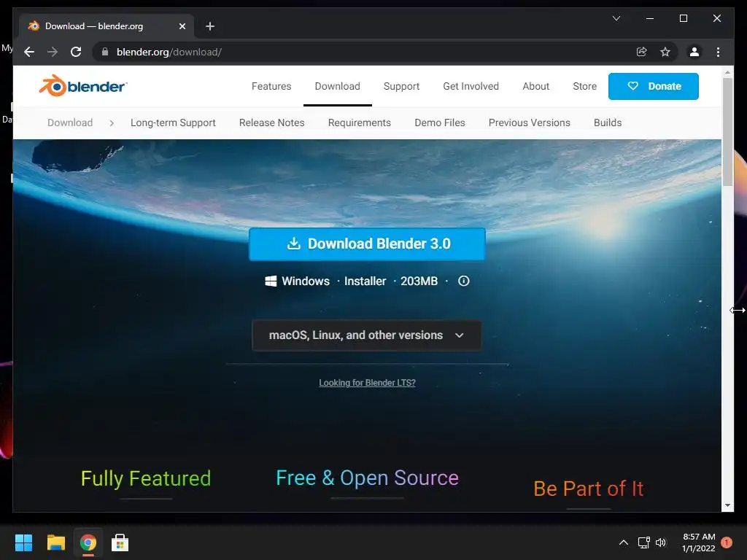Image resolution: width=747 pixels, height=560 pixels.
Task: Click Free & Open Source heading
Action: (x=367, y=478)
